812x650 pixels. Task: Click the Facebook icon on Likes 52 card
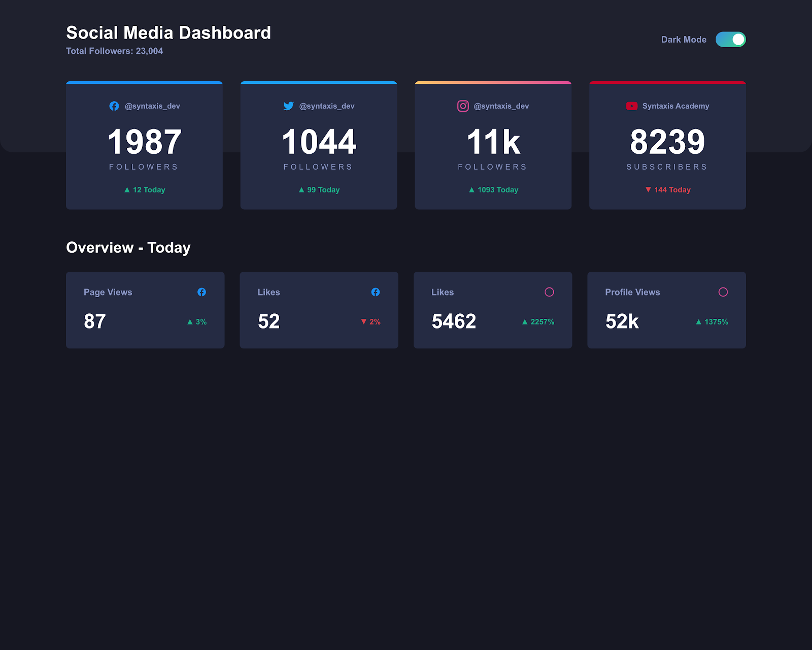[376, 292]
